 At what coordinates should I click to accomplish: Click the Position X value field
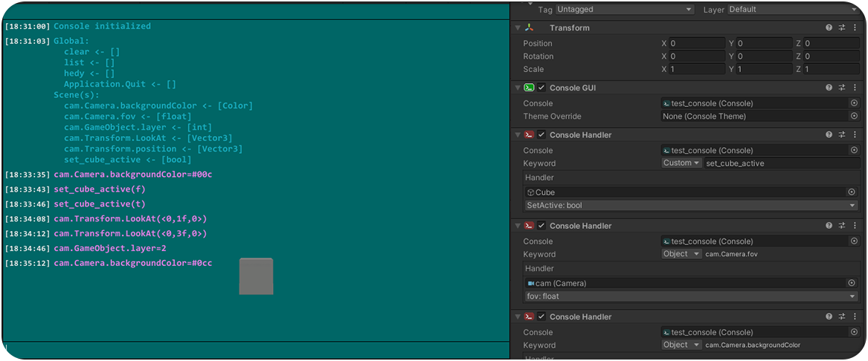pos(697,43)
